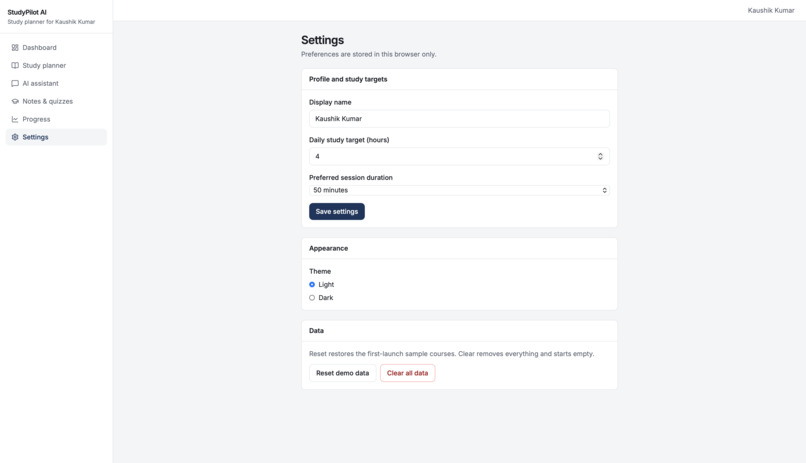The height and width of the screenshot is (463, 806).
Task: Focus the Daily study target hours field
Action: [x=459, y=156]
